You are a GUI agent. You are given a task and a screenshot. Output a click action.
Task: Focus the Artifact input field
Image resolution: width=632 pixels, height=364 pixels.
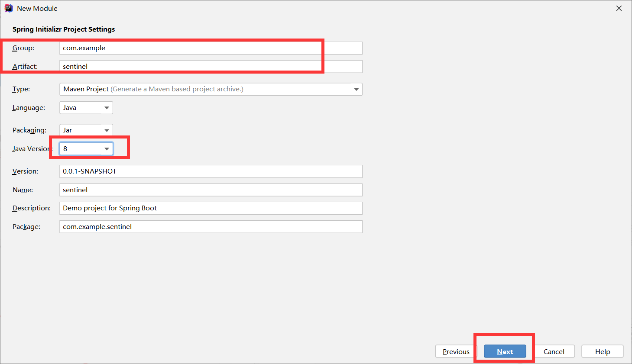pyautogui.click(x=211, y=67)
